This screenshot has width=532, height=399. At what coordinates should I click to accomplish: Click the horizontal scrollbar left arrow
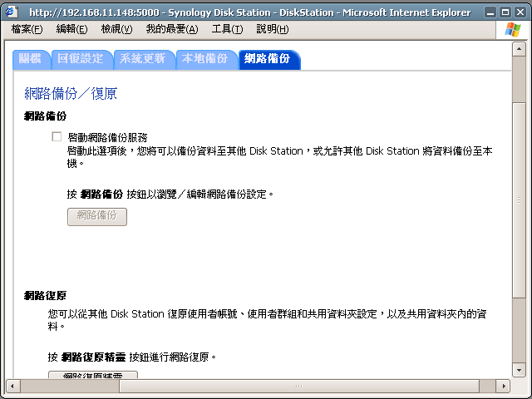tap(12, 386)
